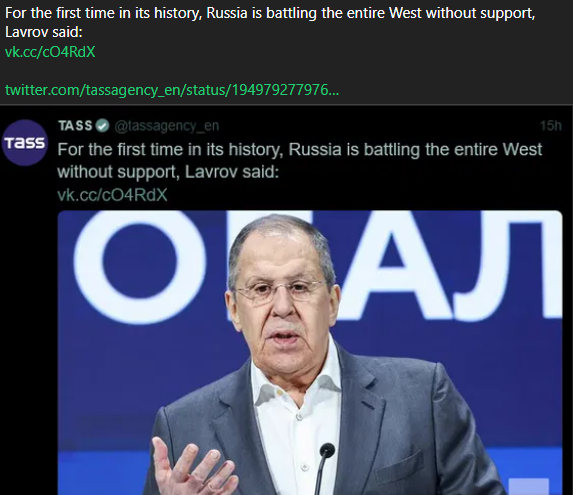
Task: Follow the twitter.com/tassagency_en status link
Action: point(172,90)
